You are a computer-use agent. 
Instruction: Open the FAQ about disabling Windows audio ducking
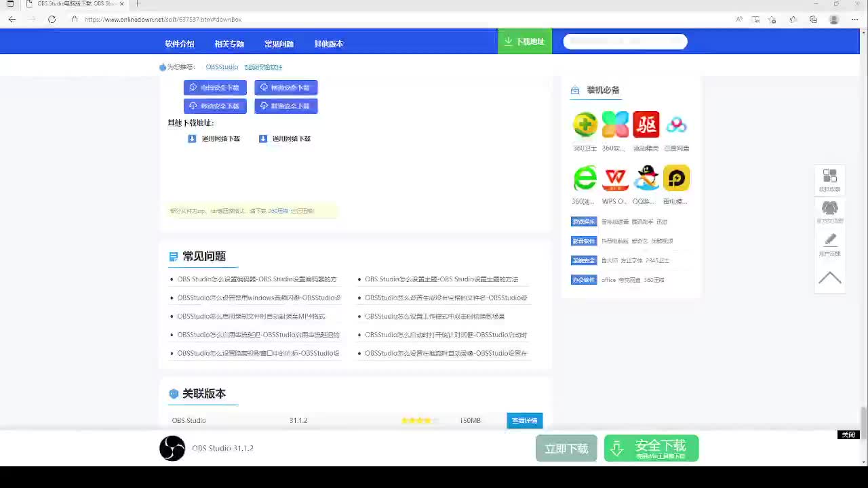click(259, 298)
